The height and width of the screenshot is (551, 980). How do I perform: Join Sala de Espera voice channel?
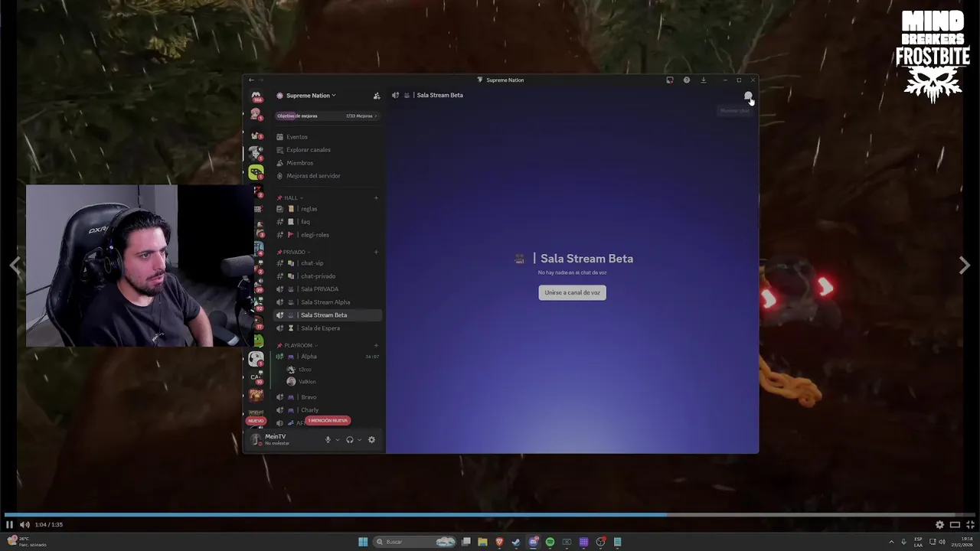click(x=328, y=328)
